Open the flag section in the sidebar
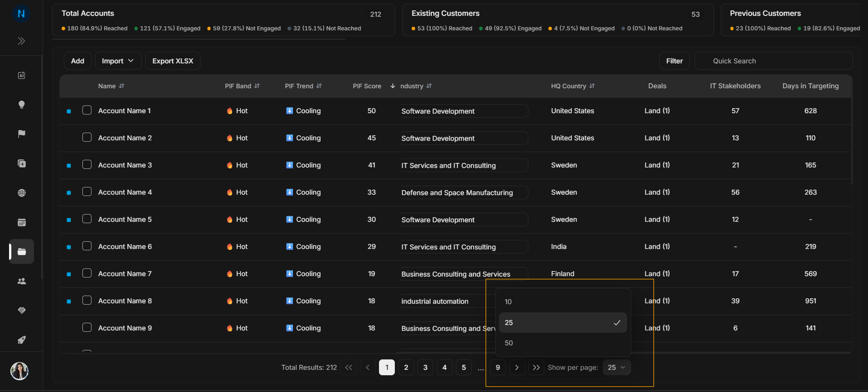This screenshot has width=868, height=392. (x=21, y=134)
